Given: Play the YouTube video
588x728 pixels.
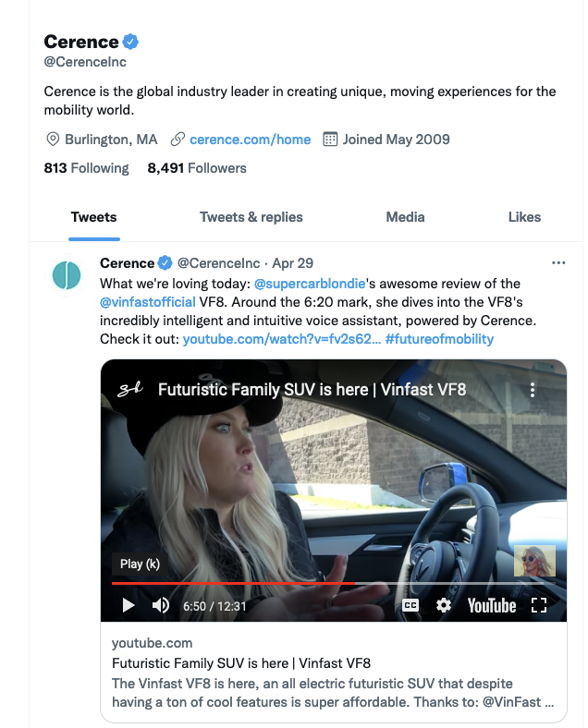Looking at the screenshot, I should pyautogui.click(x=129, y=605).
